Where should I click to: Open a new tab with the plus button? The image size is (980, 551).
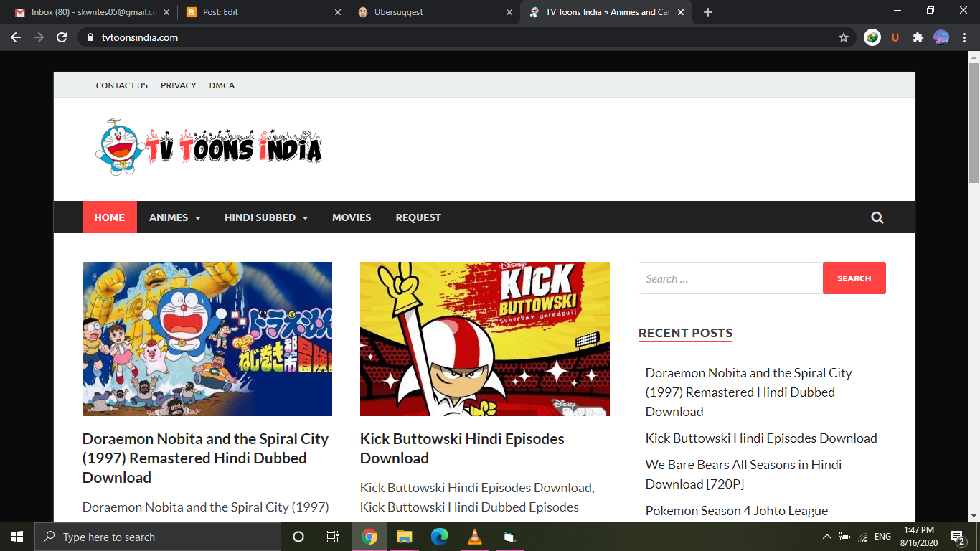(708, 12)
